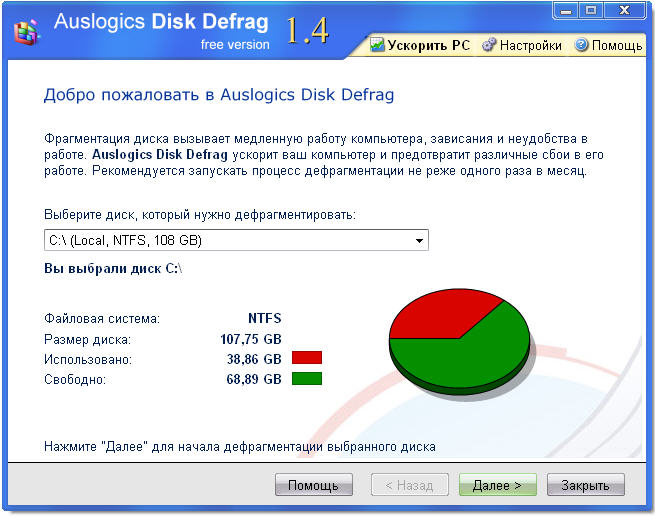
Task: Click the green slice of the pie chart
Action: click(470, 355)
